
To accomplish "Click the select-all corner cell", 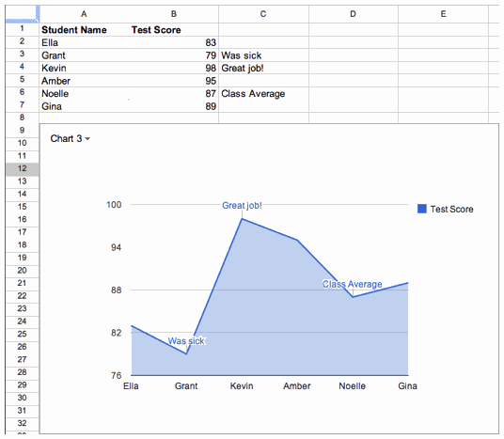I will click(x=22, y=14).
